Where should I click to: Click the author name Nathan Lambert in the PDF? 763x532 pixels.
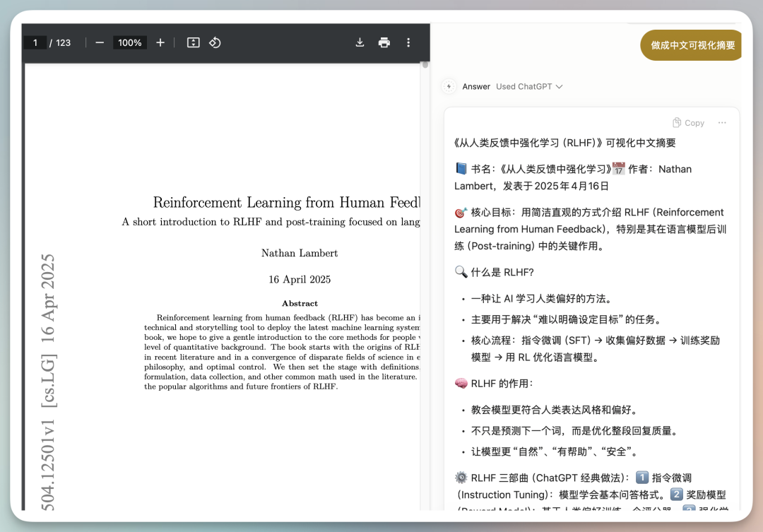click(300, 253)
